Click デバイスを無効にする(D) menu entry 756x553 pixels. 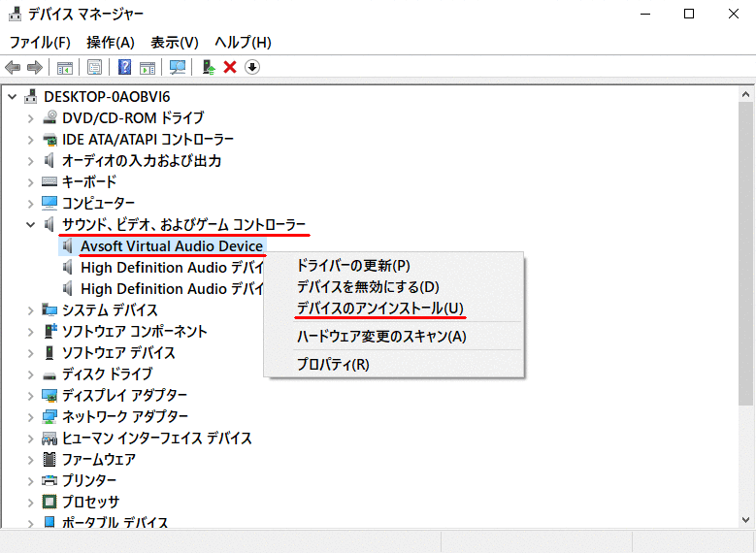pyautogui.click(x=368, y=287)
